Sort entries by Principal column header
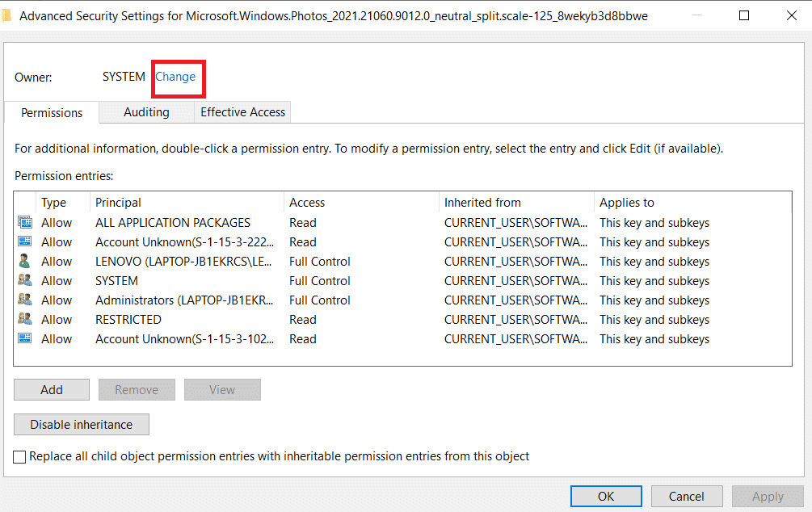 click(118, 203)
